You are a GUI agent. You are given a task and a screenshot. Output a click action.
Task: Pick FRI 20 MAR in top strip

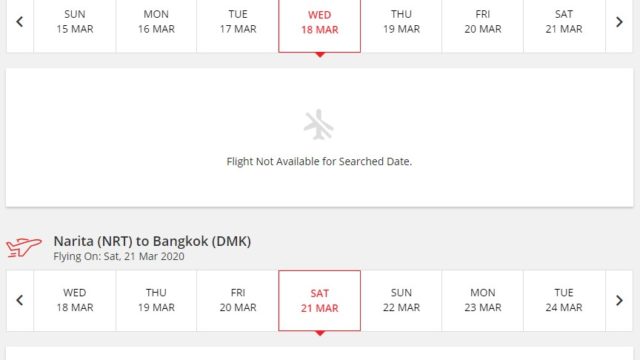click(483, 22)
